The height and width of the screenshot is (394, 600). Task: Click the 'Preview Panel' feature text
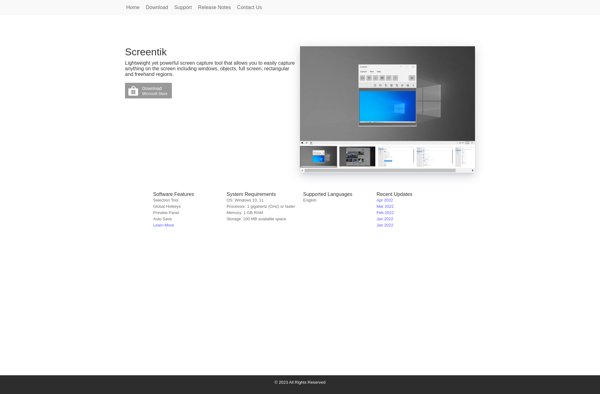pyautogui.click(x=166, y=213)
